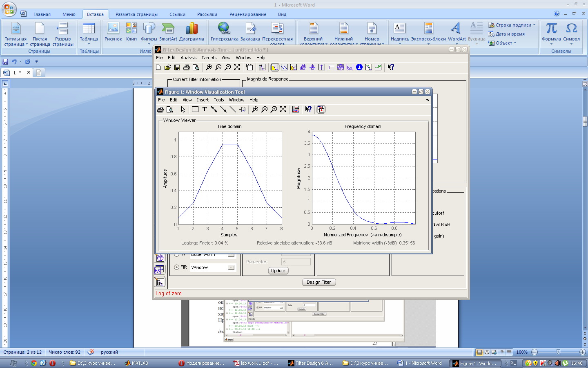Image resolution: width=588 pixels, height=368 pixels.
Task: Click Zoom In icon in Window Visualization Tool
Action: click(255, 110)
